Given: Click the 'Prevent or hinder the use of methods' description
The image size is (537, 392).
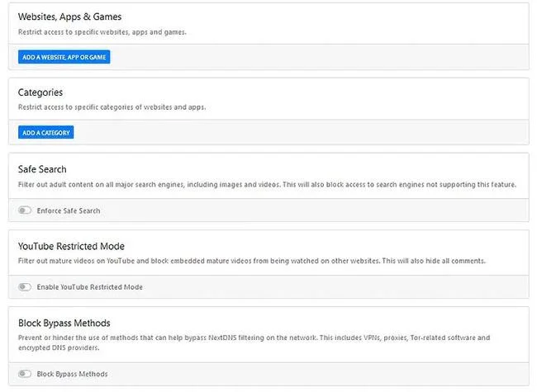Looking at the screenshot, I should 254,338.
